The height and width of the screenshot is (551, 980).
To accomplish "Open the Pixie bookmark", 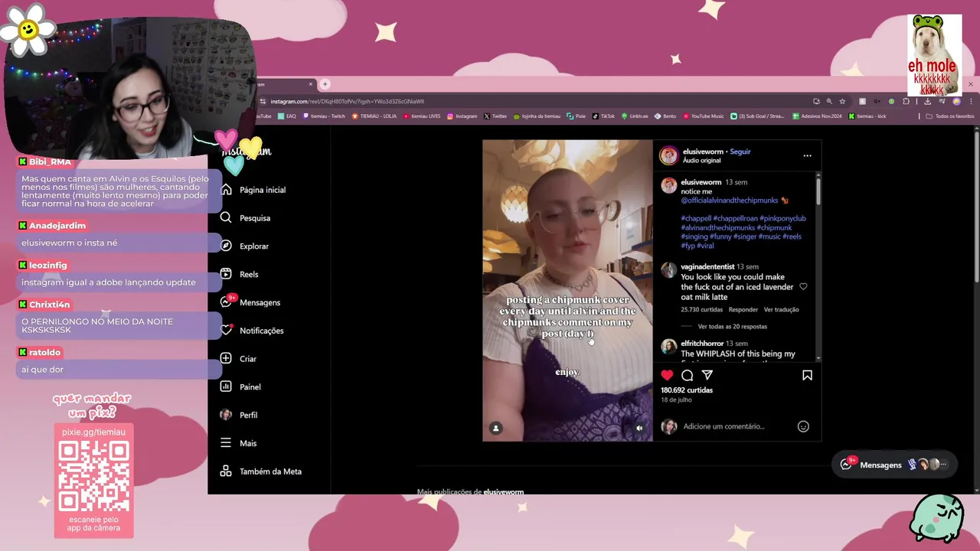I will click(x=577, y=116).
